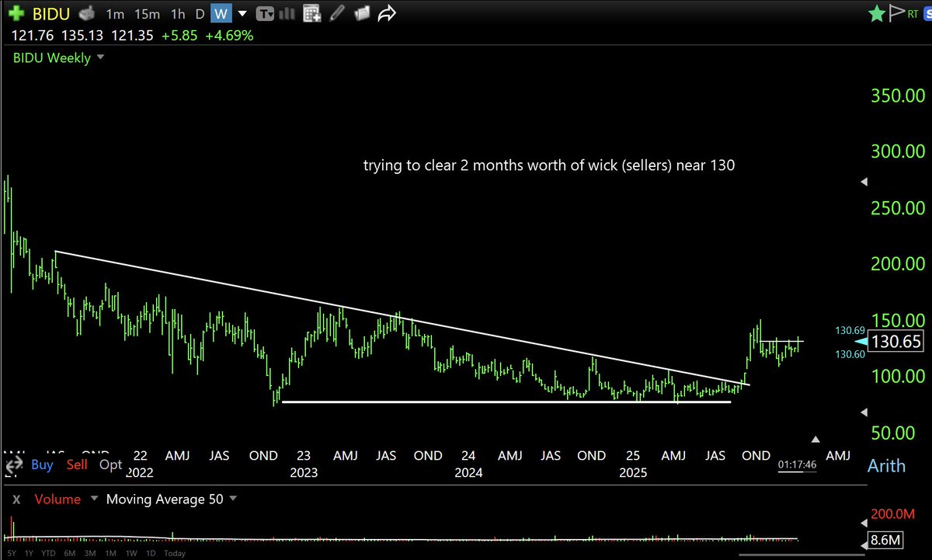Screen dimensions: 932x560
Task: Click the 2024 year label on time axis
Action: (468, 472)
